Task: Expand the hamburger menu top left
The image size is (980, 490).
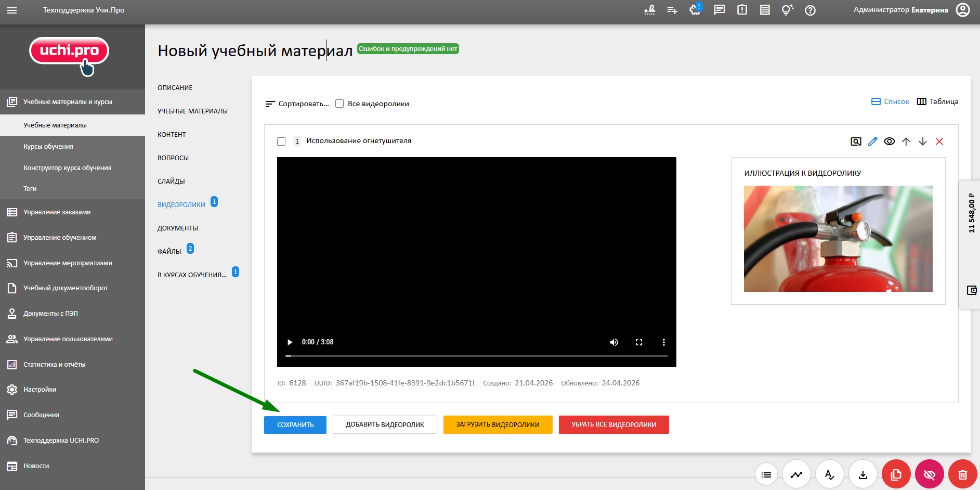Action: click(13, 9)
